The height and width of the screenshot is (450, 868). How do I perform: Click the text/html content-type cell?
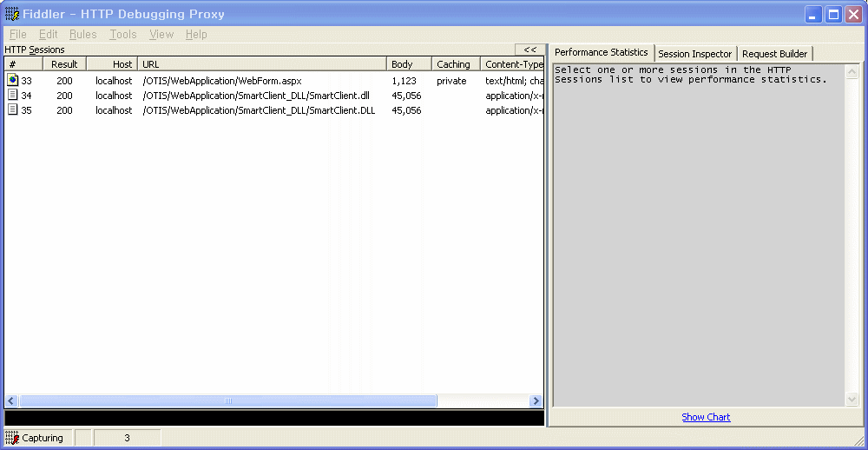pos(514,81)
